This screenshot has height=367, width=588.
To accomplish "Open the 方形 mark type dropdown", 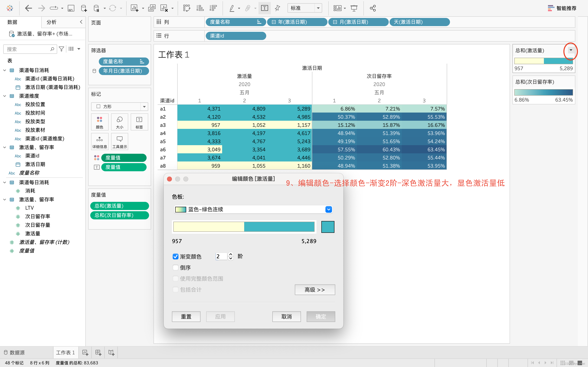I will [144, 107].
